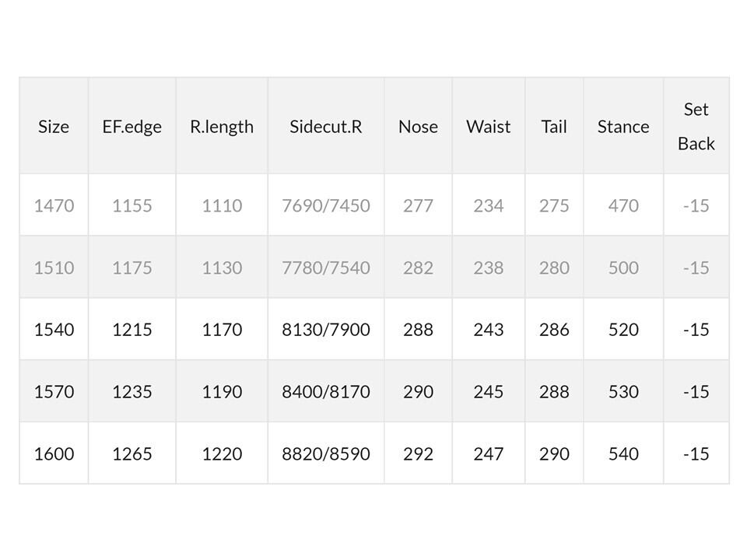Select the 1470 size cell

point(54,205)
